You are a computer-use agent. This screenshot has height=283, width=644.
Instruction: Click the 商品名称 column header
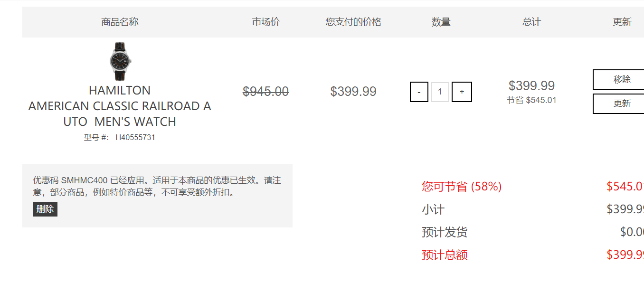pyautogui.click(x=120, y=22)
